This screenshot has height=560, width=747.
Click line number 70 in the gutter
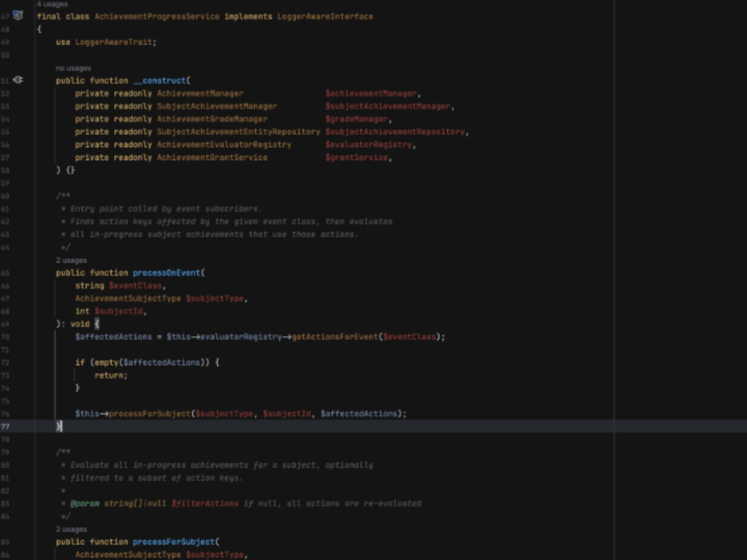tap(4, 337)
